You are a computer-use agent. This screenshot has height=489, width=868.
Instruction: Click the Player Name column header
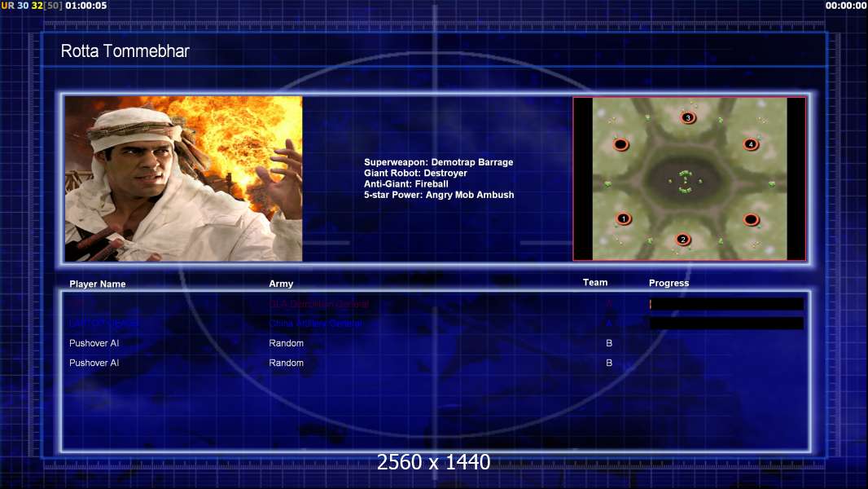tap(98, 284)
